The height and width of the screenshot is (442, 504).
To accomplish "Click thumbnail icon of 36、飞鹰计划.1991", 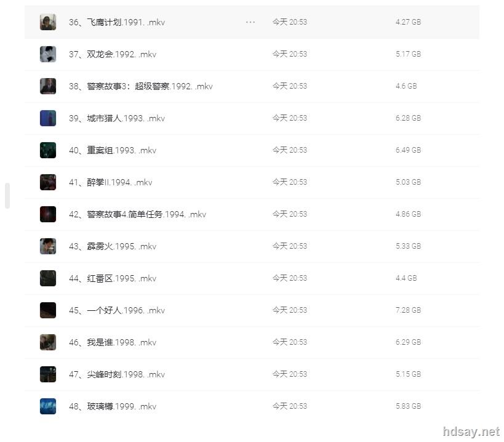I will (x=48, y=22).
